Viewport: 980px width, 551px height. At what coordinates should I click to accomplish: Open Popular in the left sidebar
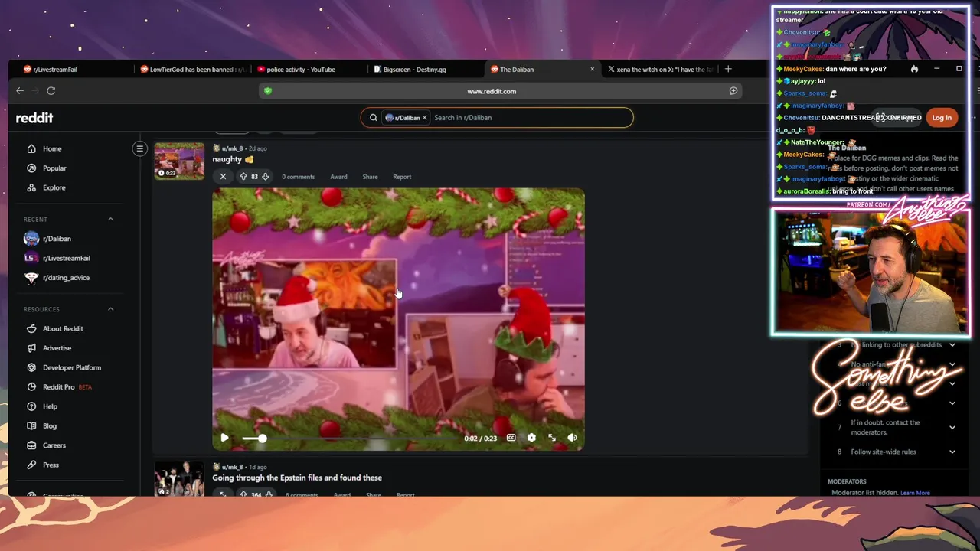click(x=54, y=168)
